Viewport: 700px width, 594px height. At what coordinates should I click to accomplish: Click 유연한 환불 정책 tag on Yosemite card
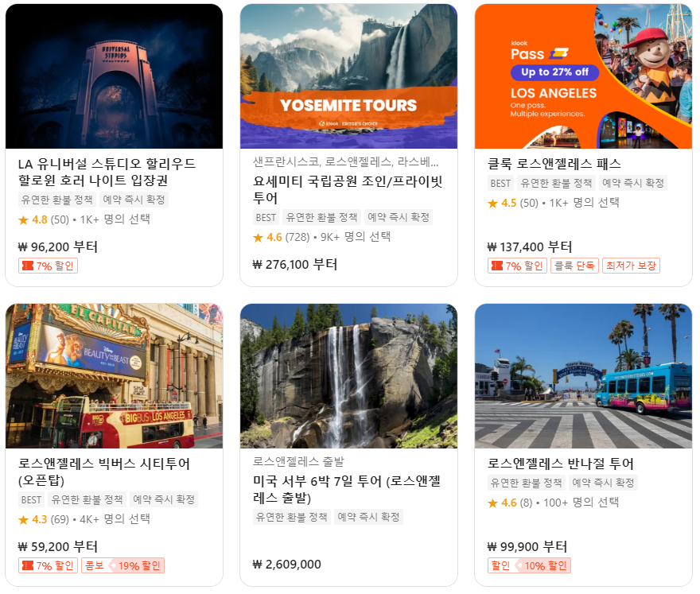(321, 217)
